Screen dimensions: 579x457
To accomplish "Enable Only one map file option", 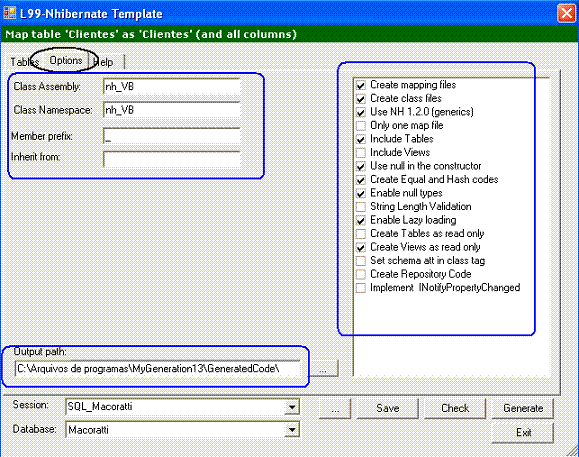I will point(361,126).
